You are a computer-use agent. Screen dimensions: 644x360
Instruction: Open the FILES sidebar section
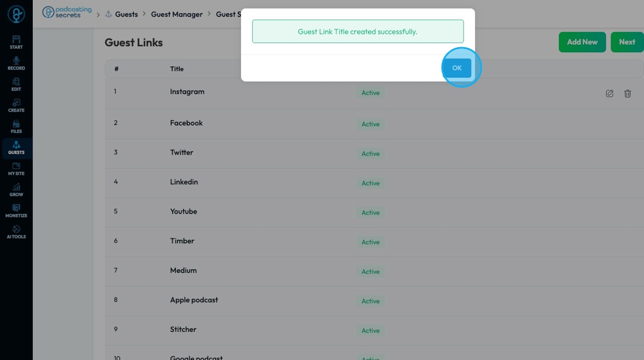pyautogui.click(x=16, y=127)
